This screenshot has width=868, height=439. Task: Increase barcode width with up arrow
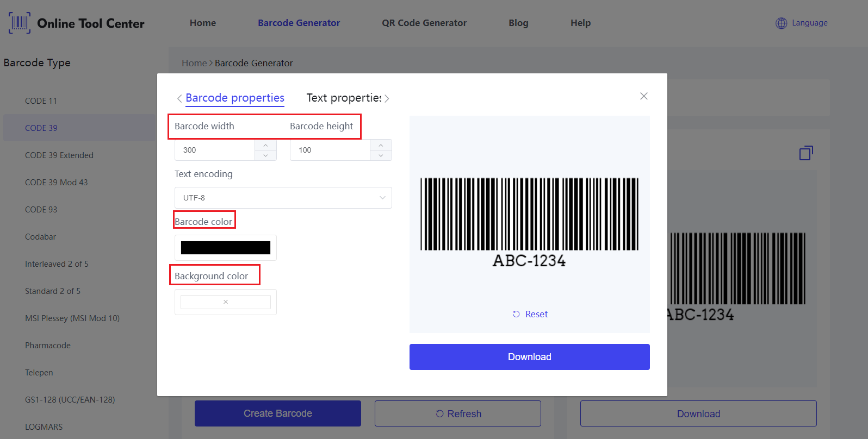click(265, 145)
